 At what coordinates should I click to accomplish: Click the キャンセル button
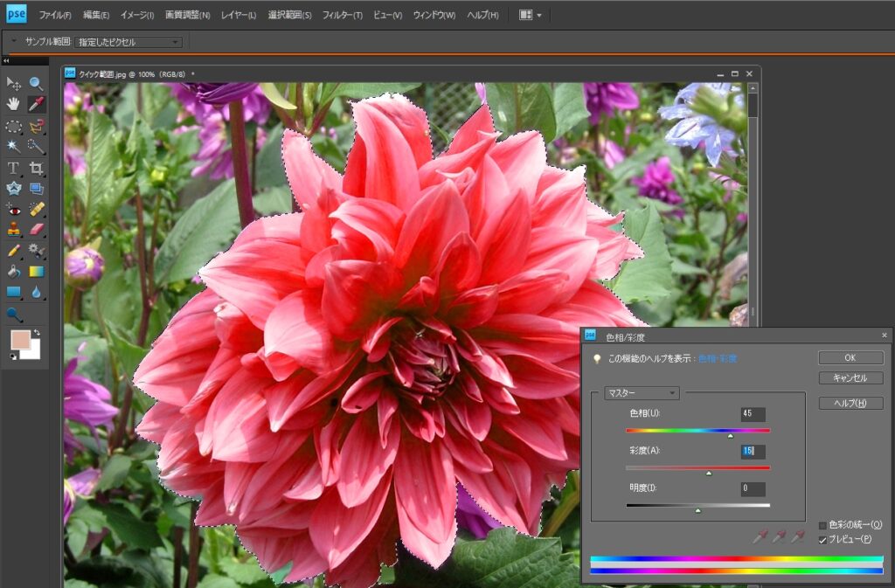850,378
